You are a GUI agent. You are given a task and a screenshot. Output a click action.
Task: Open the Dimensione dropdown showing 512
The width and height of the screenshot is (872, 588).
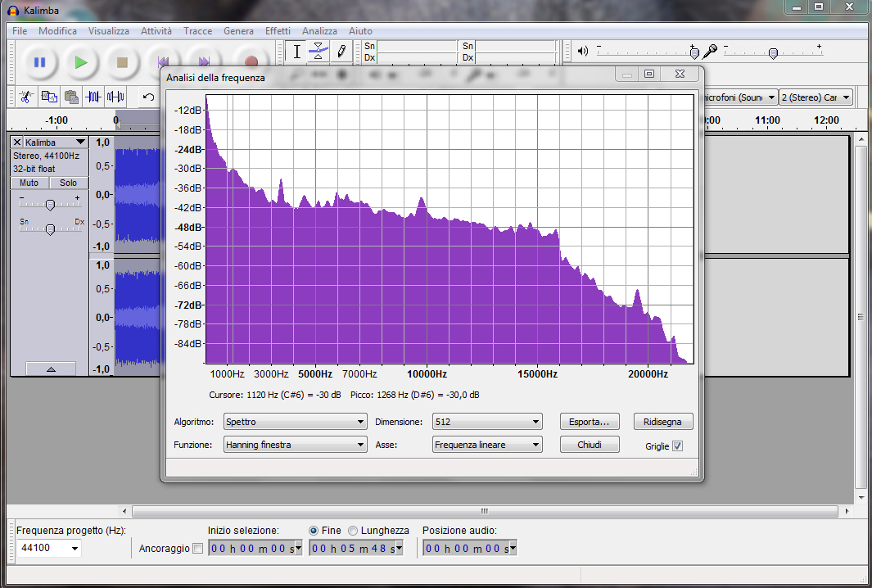487,422
